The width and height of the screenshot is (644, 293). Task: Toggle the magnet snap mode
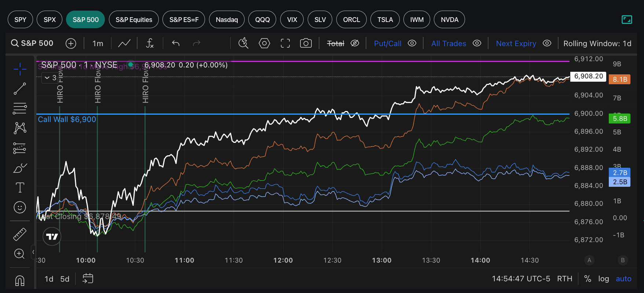point(20,281)
